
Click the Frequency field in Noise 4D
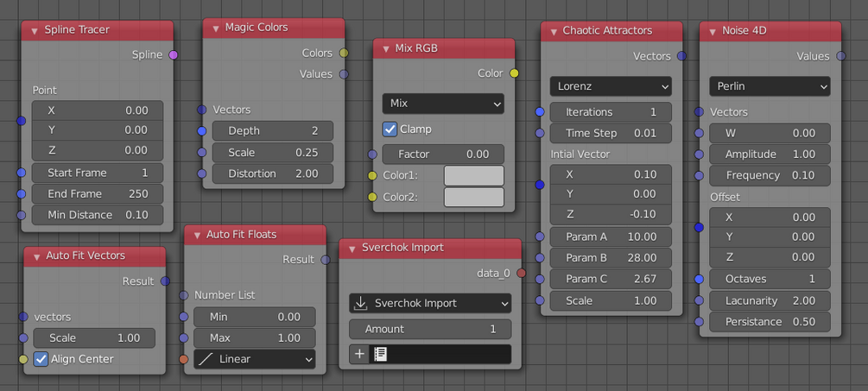770,175
